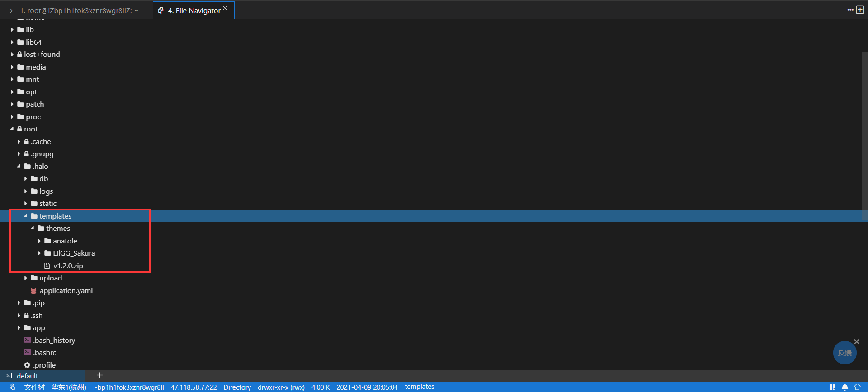Click the lock icon beside .cache

pyautogui.click(x=26, y=141)
